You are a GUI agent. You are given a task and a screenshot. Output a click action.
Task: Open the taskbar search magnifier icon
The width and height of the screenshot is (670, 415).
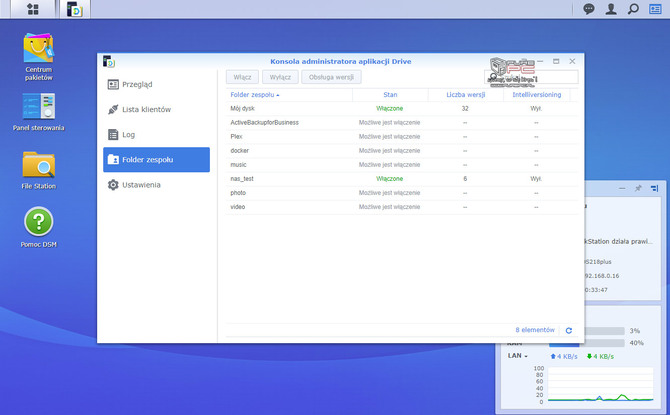pos(633,9)
